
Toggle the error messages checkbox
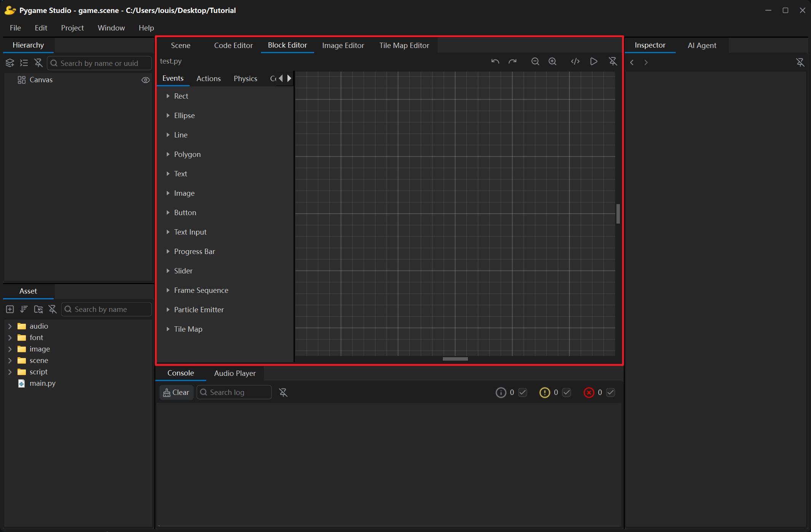pyautogui.click(x=611, y=392)
